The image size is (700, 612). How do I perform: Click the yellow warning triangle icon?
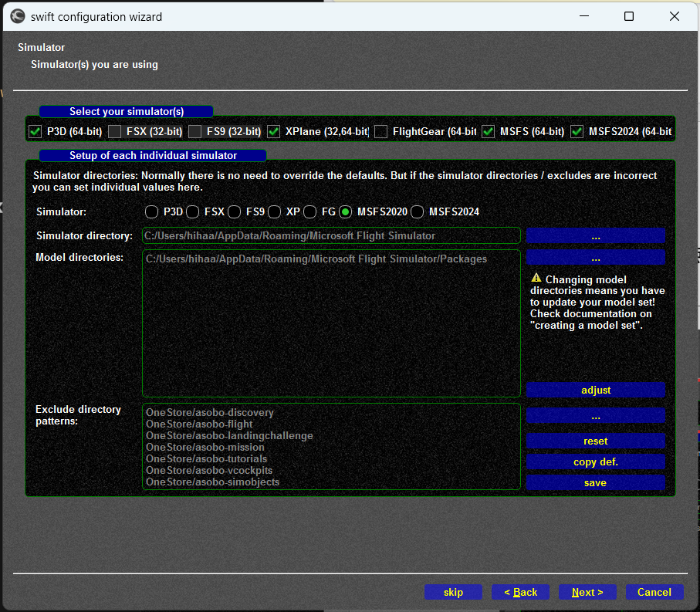[536, 278]
